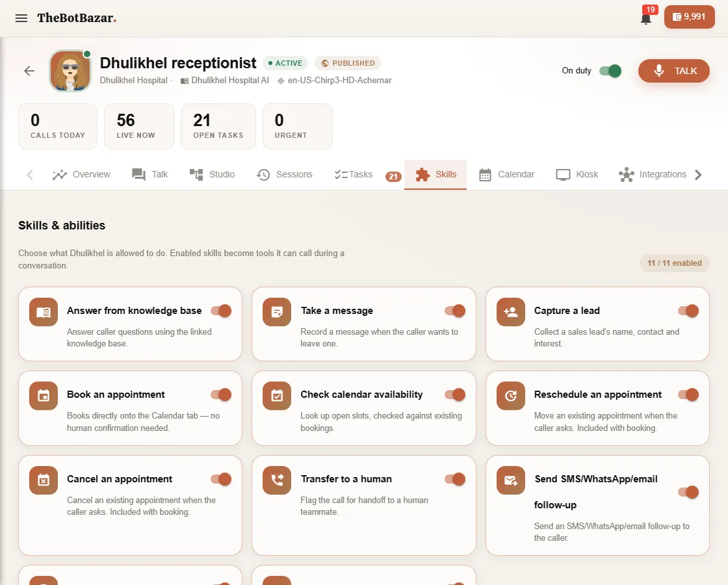Click the Live Now stat card
This screenshot has width=728, height=585.
point(139,126)
